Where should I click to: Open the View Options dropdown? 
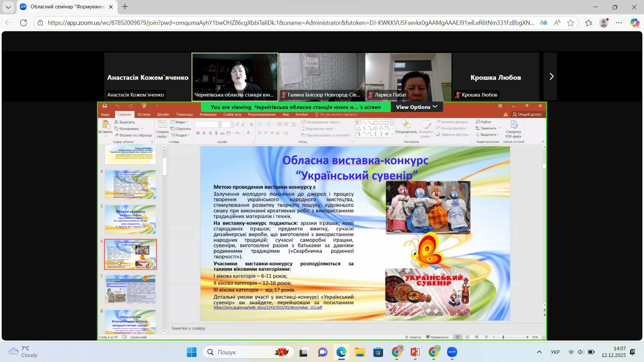pos(417,107)
